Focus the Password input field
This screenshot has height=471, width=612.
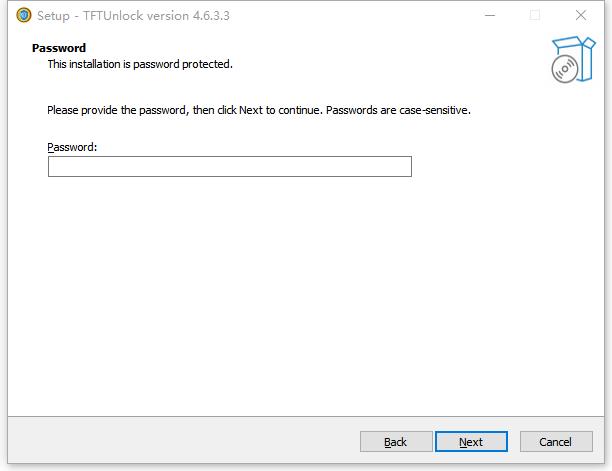click(229, 166)
